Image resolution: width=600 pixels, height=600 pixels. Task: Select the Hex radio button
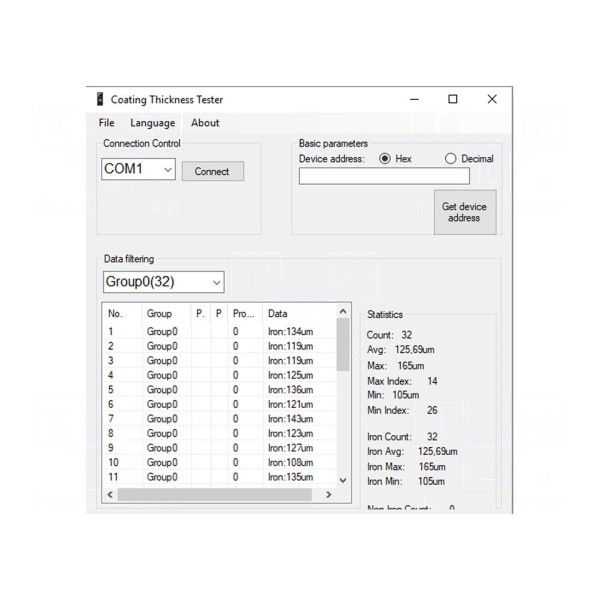(385, 159)
